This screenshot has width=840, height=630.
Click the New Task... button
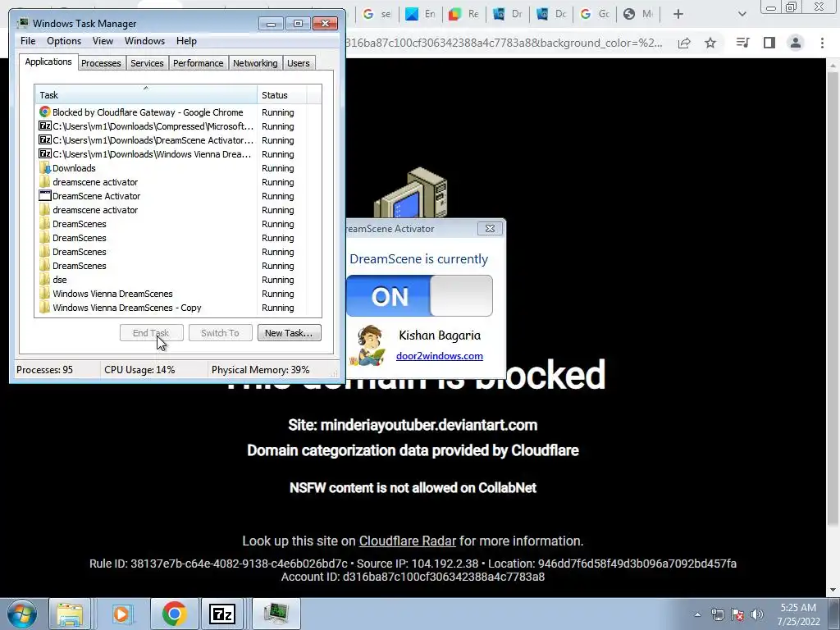289,333
